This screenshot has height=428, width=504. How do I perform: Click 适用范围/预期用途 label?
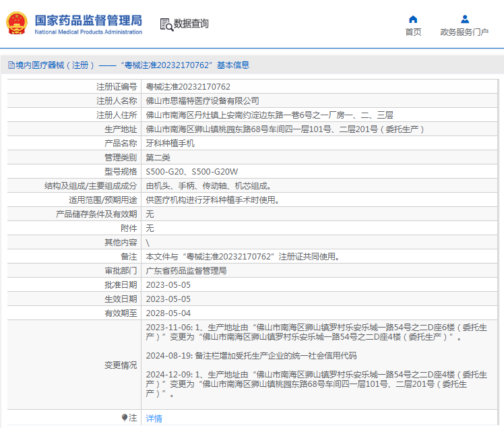pos(103,200)
